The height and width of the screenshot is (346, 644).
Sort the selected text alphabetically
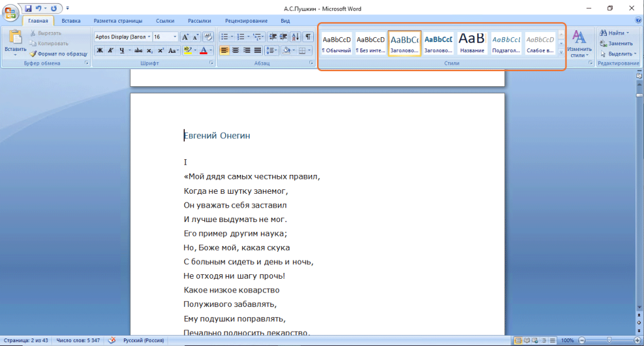pyautogui.click(x=296, y=37)
